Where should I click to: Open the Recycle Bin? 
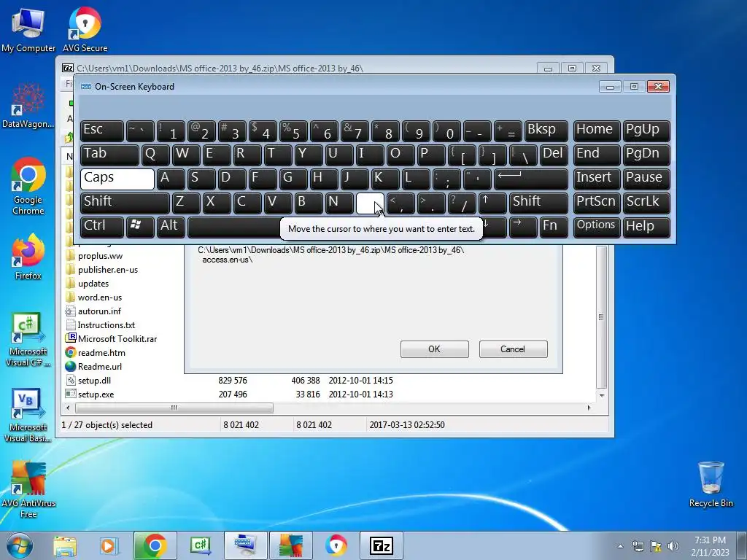pyautogui.click(x=711, y=484)
